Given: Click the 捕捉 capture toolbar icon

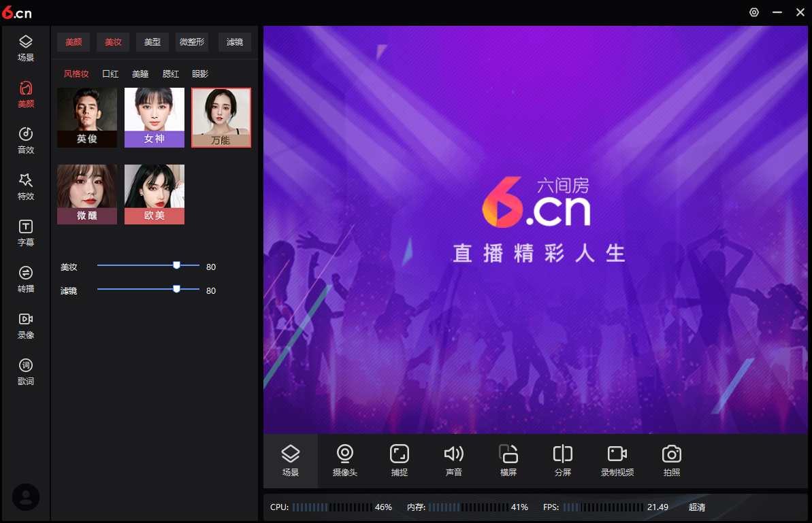Looking at the screenshot, I should coord(400,460).
